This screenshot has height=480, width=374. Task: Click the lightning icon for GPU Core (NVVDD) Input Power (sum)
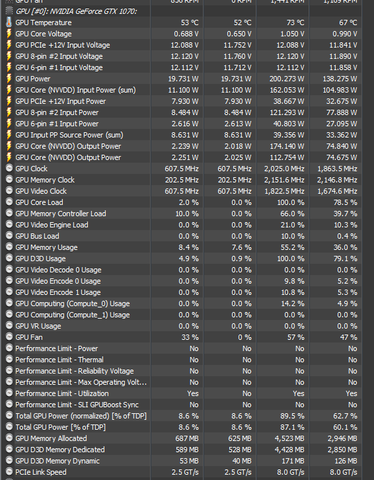coord(9,90)
